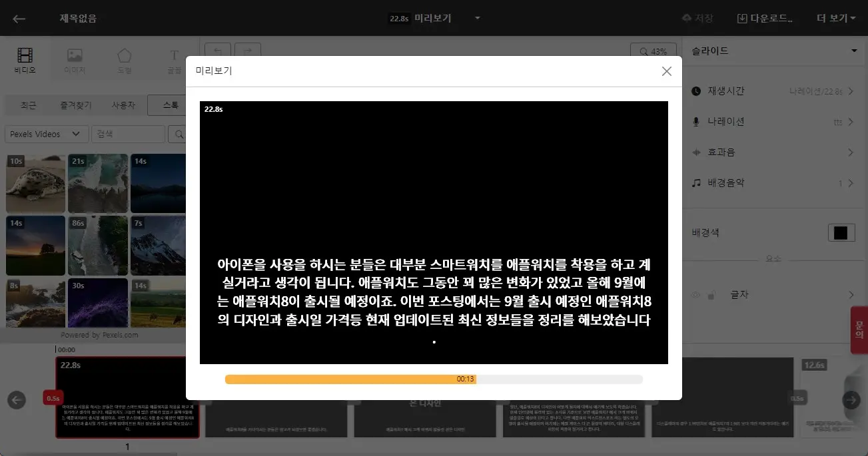The image size is (868, 456).
Task: Select slide 1 thumbnail labeled 22.8s
Action: 127,397
